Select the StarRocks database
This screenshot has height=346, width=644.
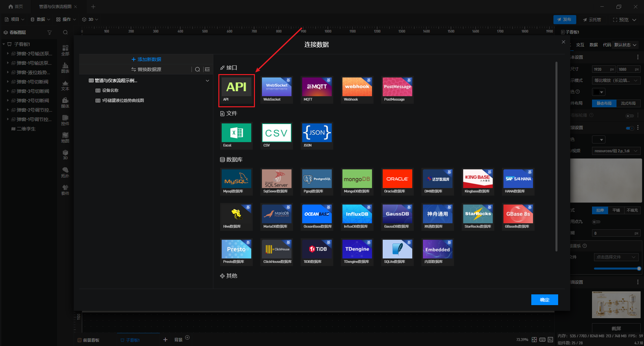[478, 217]
